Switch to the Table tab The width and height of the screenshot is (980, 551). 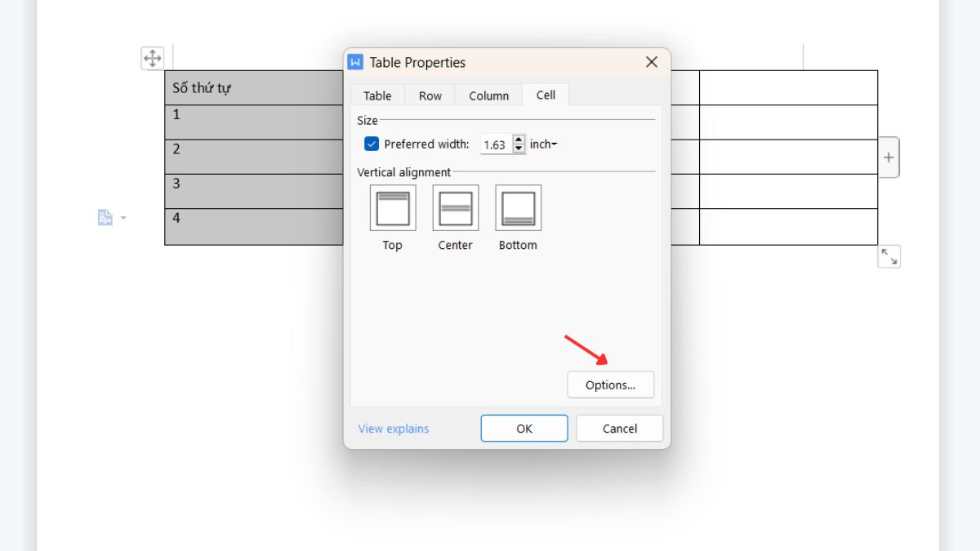(x=377, y=96)
